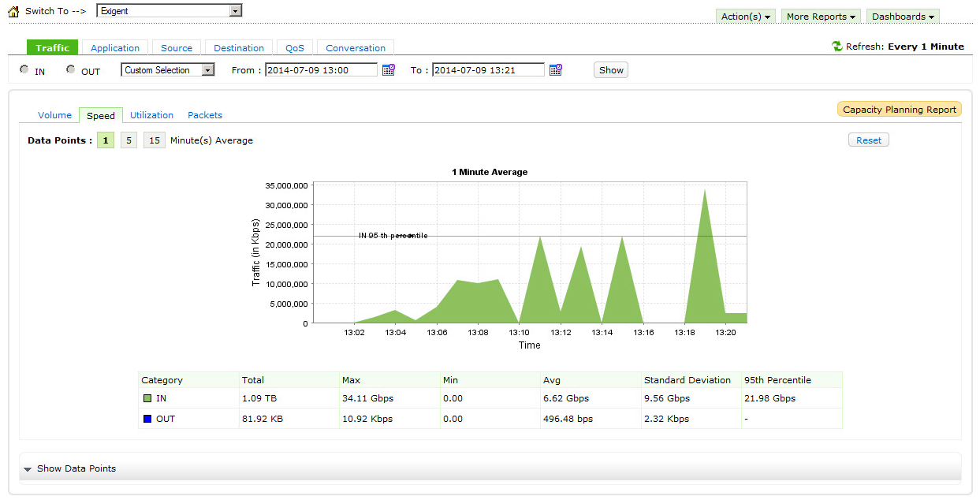Viewport: 980px width, 500px height.
Task: Switch to the Application tab
Action: 115,48
